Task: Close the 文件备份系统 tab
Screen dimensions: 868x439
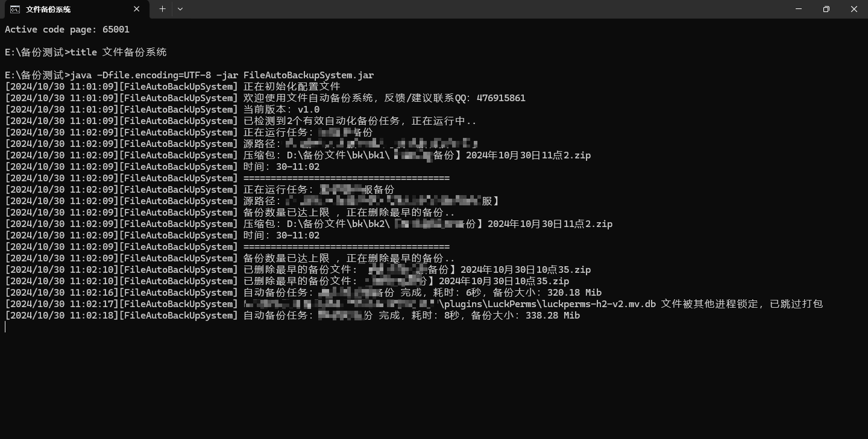Action: (x=137, y=9)
